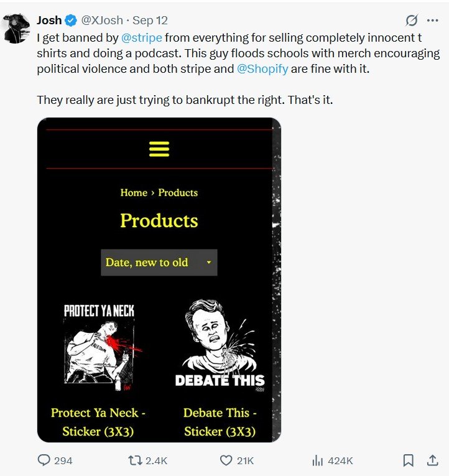
Task: Select the 'Debate This - Sticker (3X3)' title
Action: 220,422
